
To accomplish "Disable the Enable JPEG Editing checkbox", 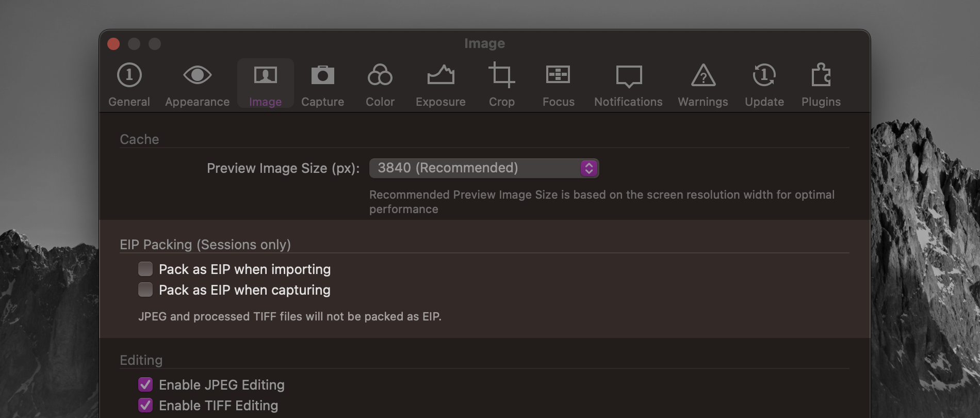I will [x=145, y=384].
